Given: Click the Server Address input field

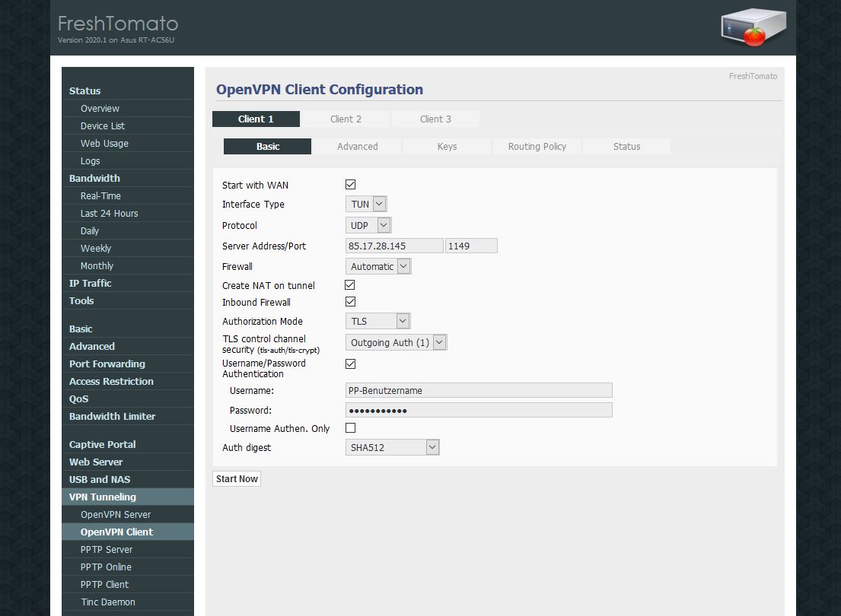Looking at the screenshot, I should 394,246.
